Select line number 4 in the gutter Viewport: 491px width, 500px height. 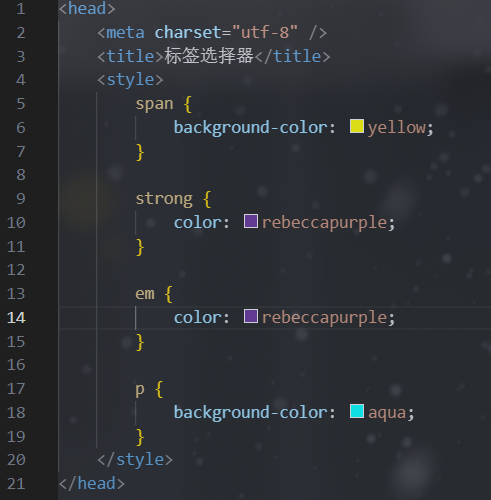[x=21, y=80]
